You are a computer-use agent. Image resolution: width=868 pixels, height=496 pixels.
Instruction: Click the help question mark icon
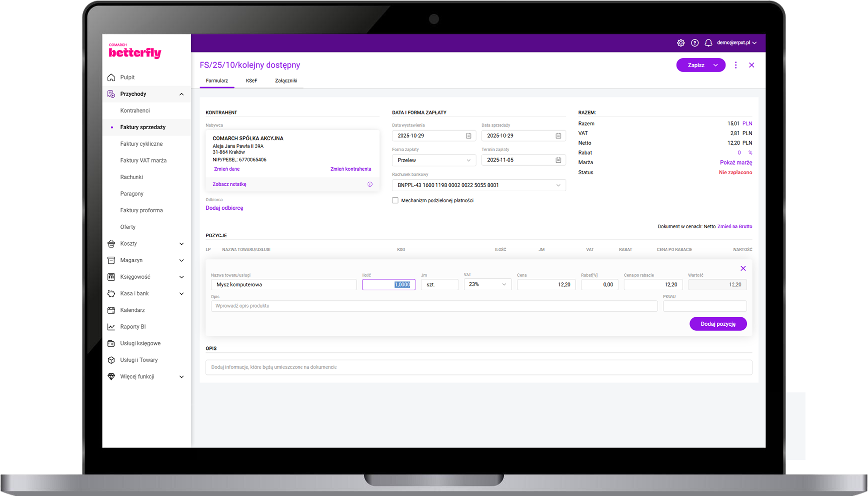pyautogui.click(x=694, y=43)
